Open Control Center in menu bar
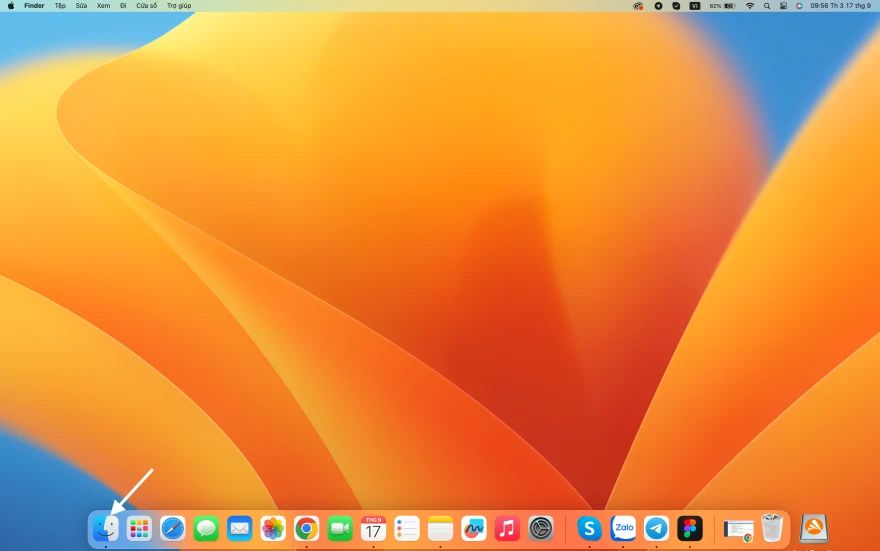Screen dimensions: 880x551 [783, 6]
